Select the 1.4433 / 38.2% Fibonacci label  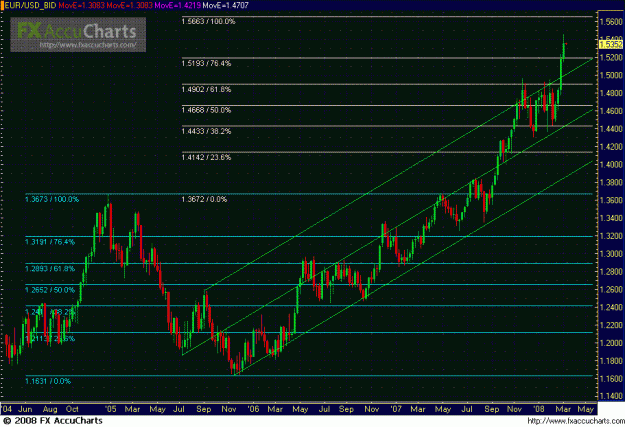click(x=206, y=131)
